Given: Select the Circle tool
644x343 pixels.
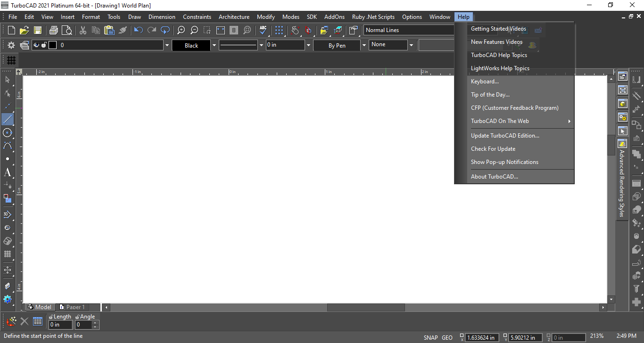Looking at the screenshot, I should 8,133.
